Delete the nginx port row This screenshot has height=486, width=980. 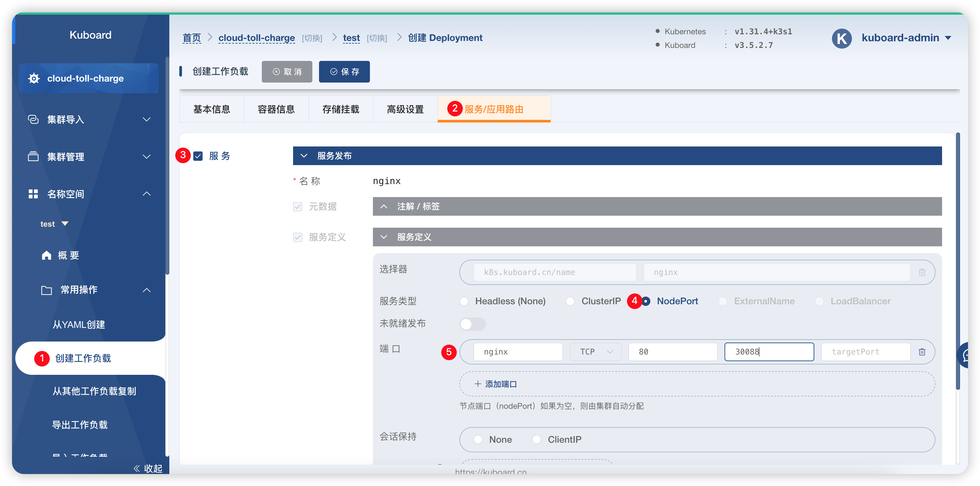[922, 352]
